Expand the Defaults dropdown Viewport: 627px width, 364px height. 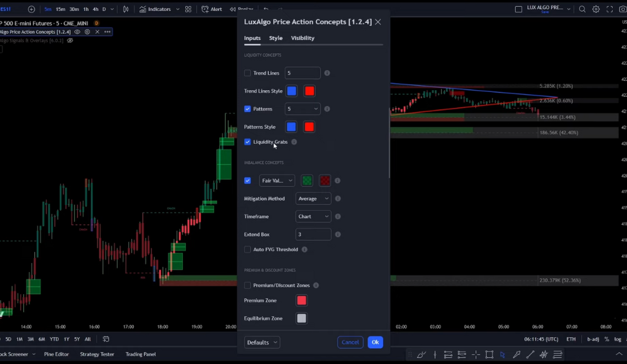pos(262,342)
